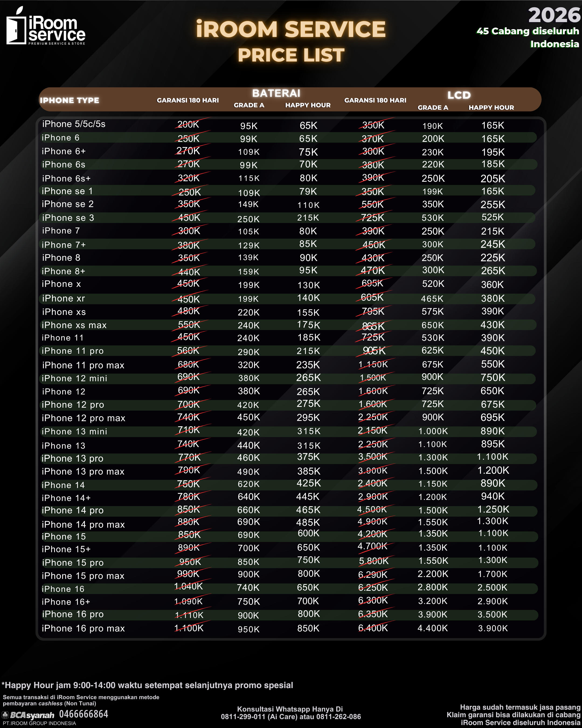Click the crossed-out 1.100K price for iPhone 16 pro max
Screen dimensions: 582x728
pyautogui.click(x=189, y=628)
